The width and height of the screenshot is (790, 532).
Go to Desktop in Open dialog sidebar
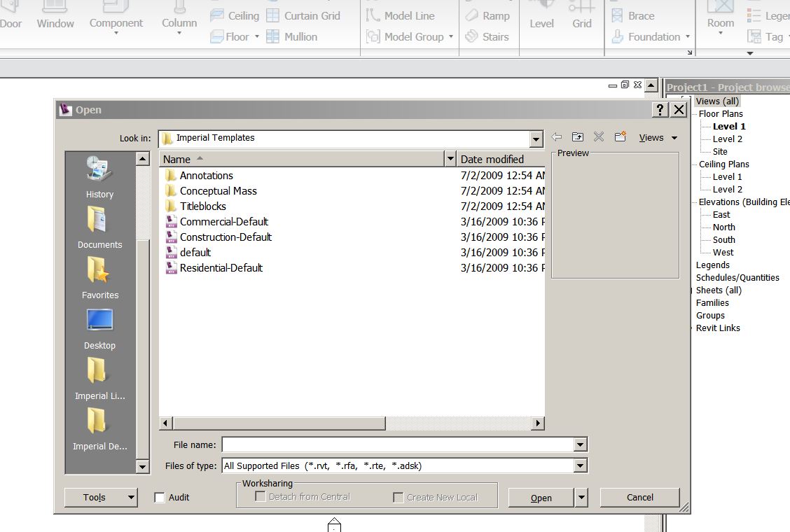click(99, 328)
